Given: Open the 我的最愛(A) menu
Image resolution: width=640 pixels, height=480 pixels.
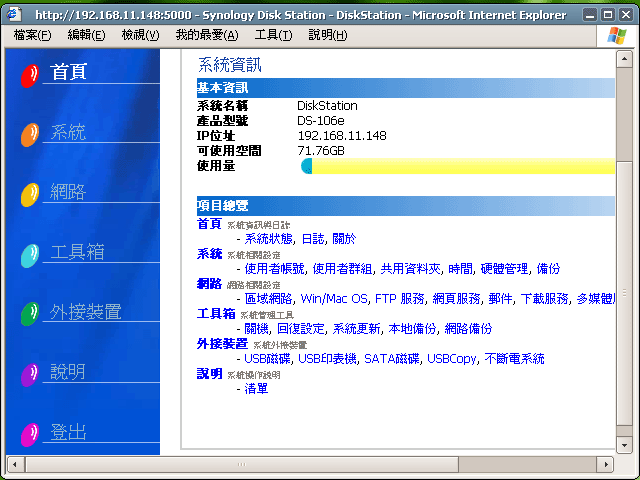Looking at the screenshot, I should pos(207,35).
